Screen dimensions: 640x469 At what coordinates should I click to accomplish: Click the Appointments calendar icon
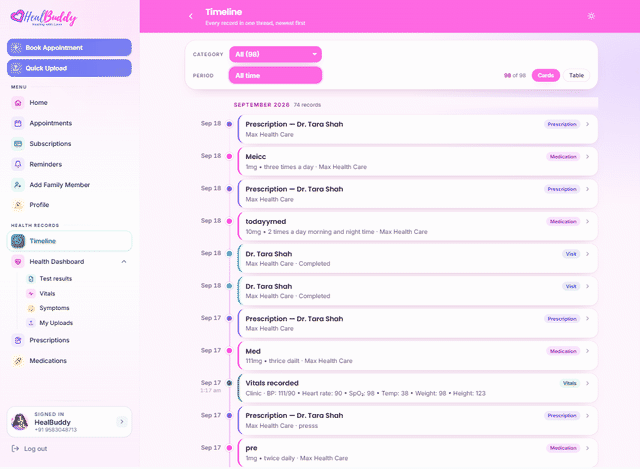click(18, 123)
